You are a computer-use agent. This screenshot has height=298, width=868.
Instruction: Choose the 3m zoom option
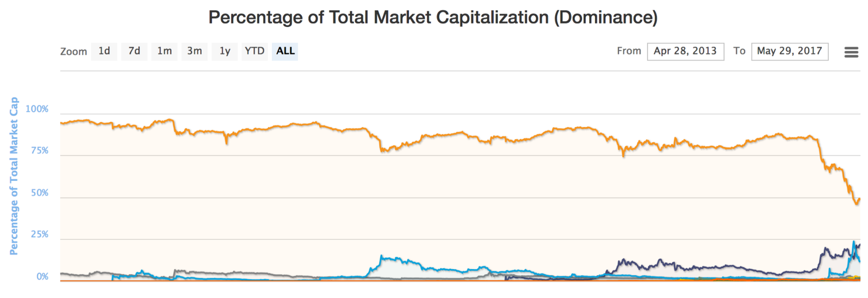point(194,51)
